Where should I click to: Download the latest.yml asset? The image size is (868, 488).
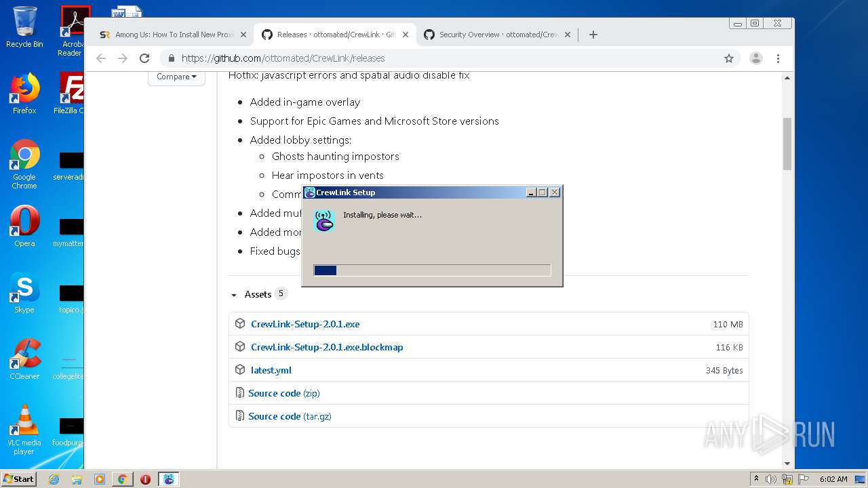[271, 370]
